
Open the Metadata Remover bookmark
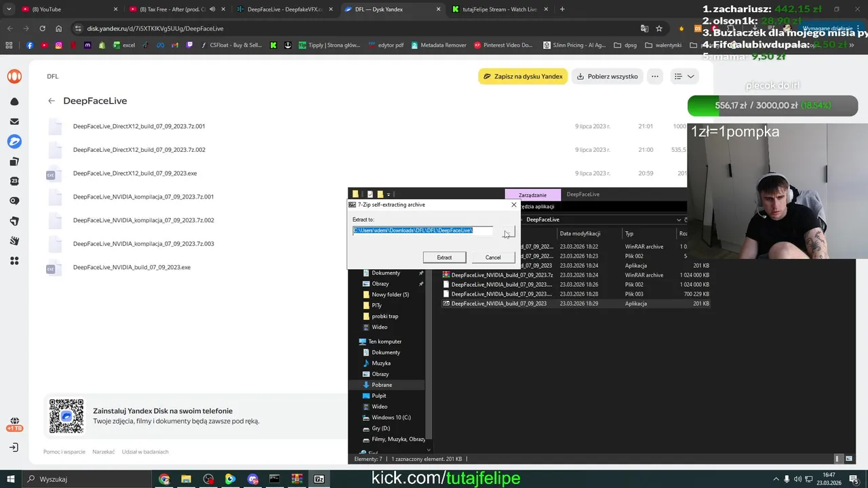click(x=438, y=45)
